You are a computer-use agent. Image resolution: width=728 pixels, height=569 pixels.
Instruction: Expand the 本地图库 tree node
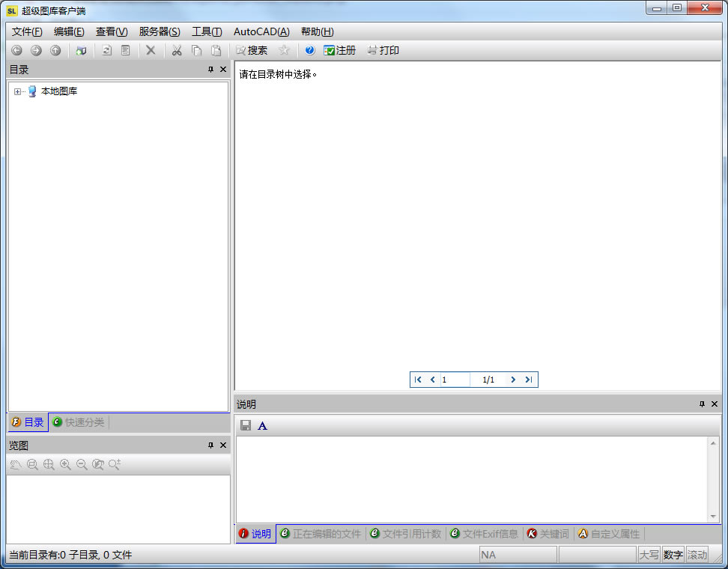[17, 91]
